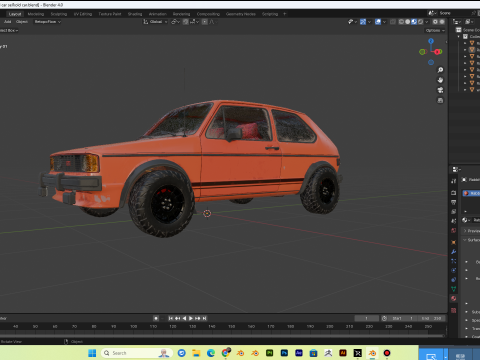Viewport: 480px width, 360px height.
Task: Open the overlays settings dropdown arrow
Action: [384, 22]
